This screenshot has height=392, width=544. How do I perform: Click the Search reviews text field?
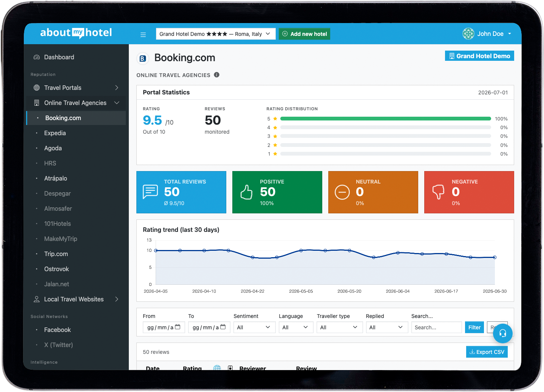[436, 327]
